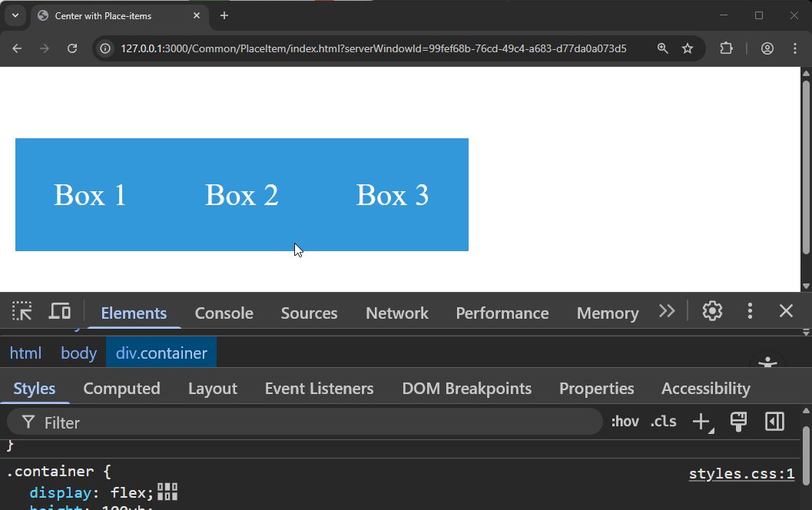The image size is (812, 510).
Task: Click the Filter styles input field
Action: click(307, 422)
